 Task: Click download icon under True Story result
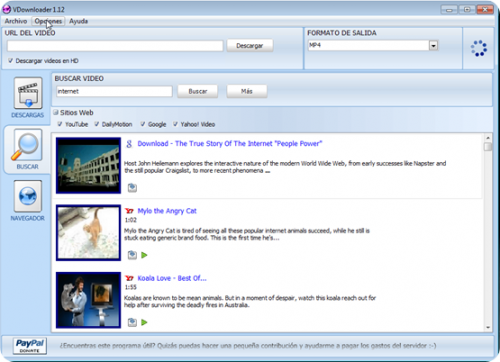click(132, 188)
